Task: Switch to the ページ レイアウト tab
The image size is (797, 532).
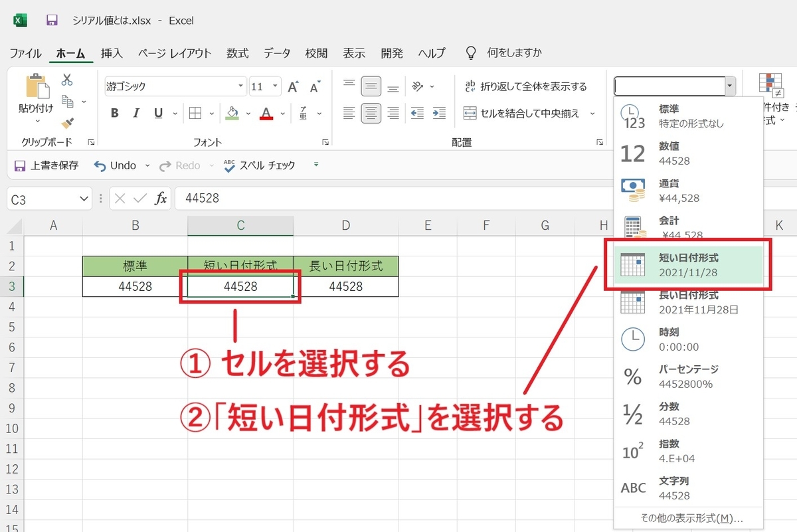Action: [175, 53]
